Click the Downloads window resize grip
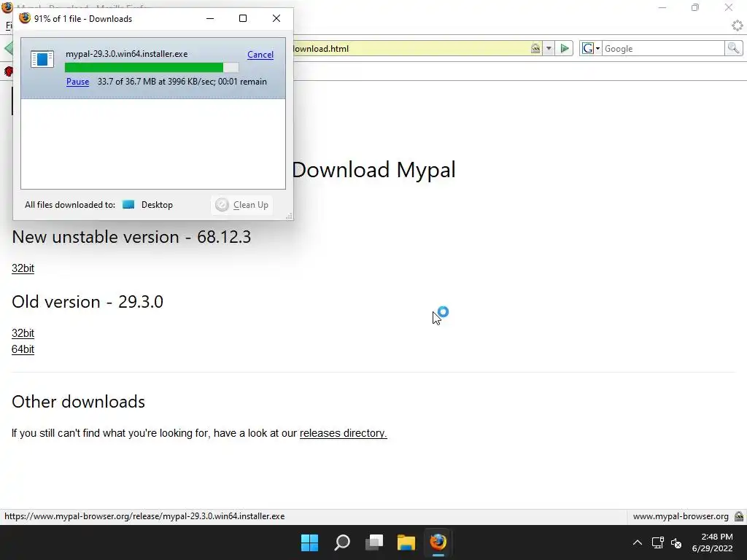This screenshot has height=560, width=747. point(289,216)
